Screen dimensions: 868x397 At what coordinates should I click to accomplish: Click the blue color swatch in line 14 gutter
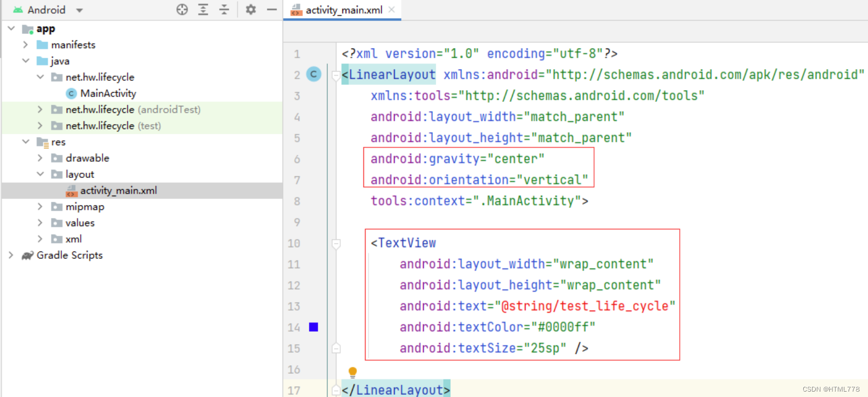click(314, 327)
